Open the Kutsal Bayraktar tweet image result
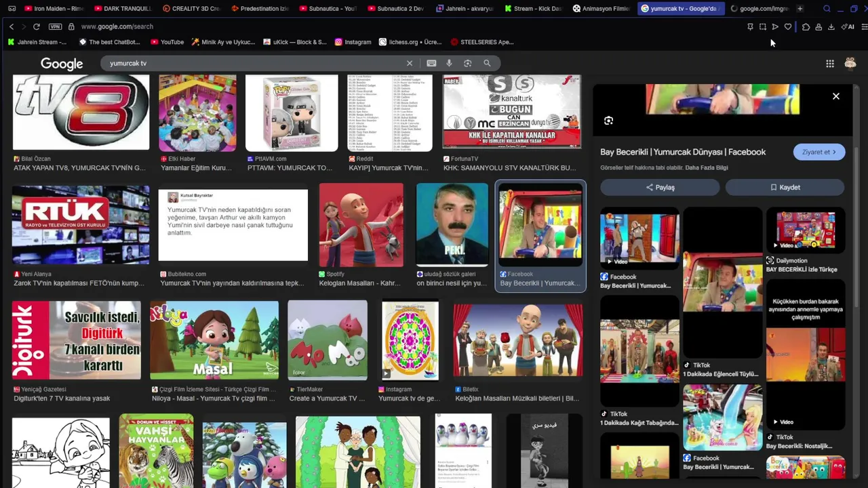This screenshot has width=868, height=488. (x=233, y=225)
